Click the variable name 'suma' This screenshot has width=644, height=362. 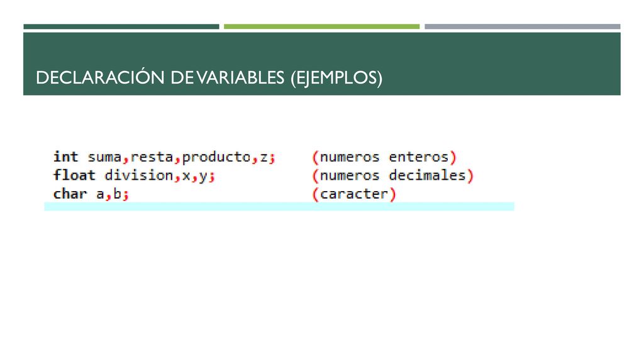point(104,156)
